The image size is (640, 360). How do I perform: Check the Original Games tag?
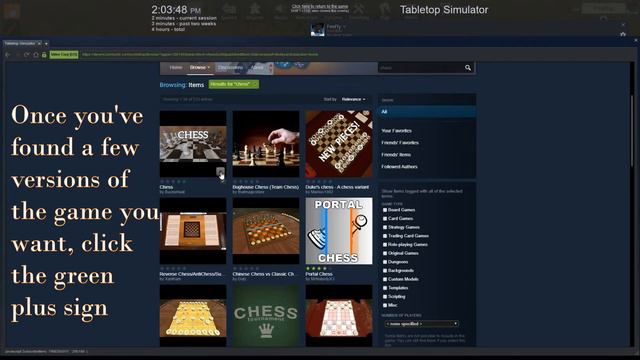(x=385, y=253)
